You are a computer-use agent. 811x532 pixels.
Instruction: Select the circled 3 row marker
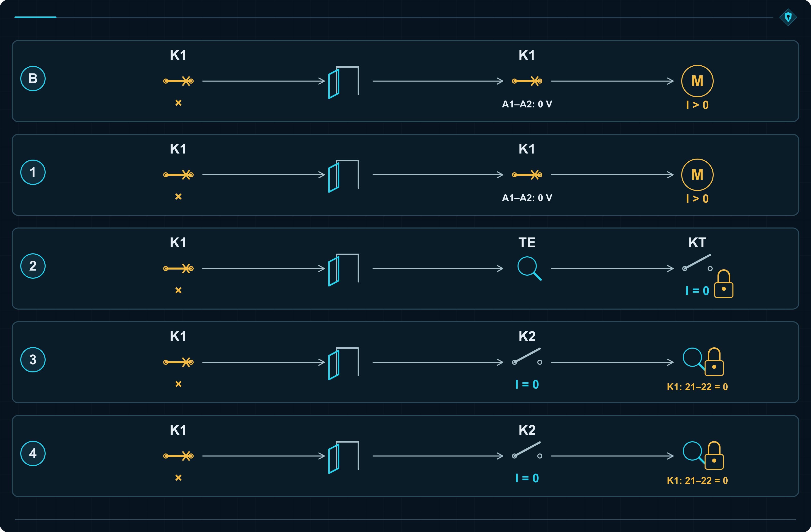click(x=33, y=360)
